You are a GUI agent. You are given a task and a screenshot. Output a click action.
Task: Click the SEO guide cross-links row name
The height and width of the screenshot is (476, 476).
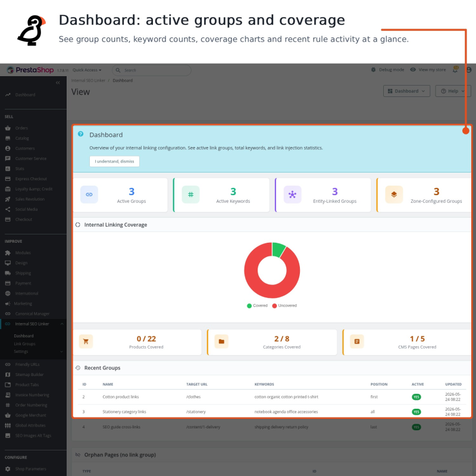click(121, 427)
